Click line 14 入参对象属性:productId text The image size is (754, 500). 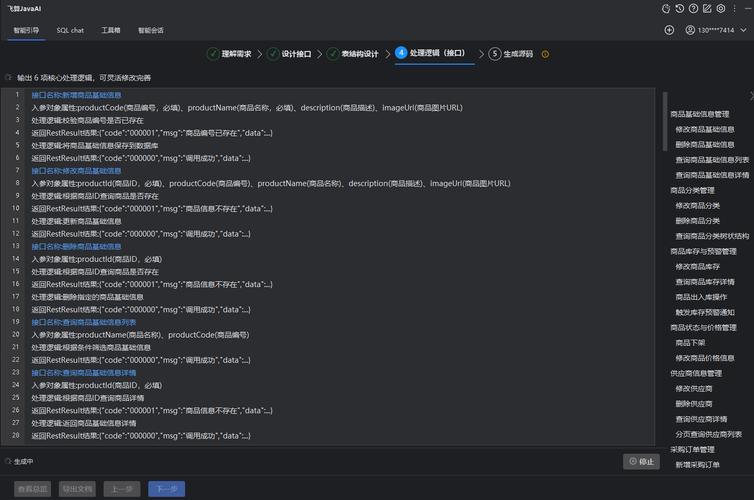pos(97,259)
